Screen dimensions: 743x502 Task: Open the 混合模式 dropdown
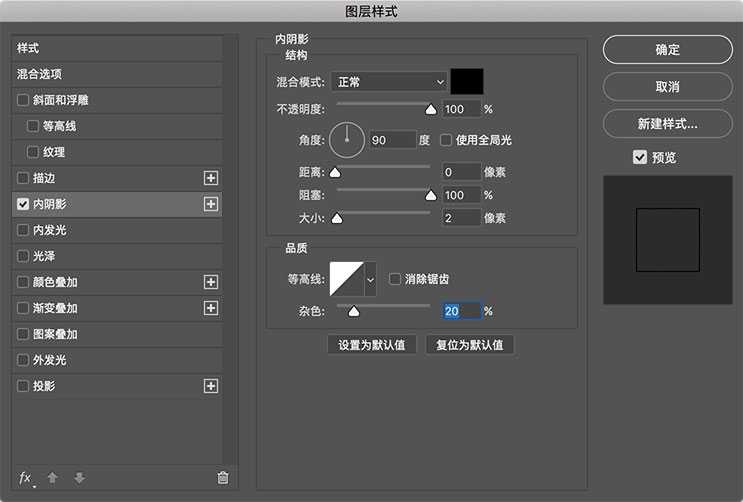(390, 82)
